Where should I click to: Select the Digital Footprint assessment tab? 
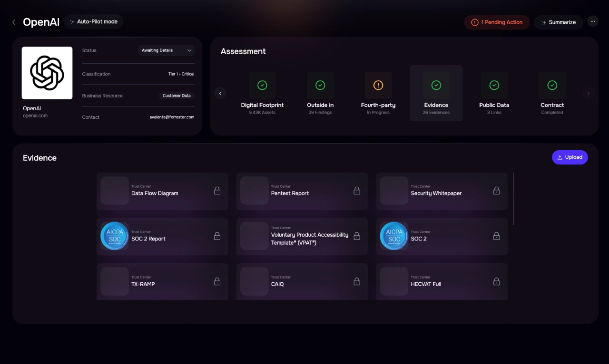pyautogui.click(x=262, y=93)
